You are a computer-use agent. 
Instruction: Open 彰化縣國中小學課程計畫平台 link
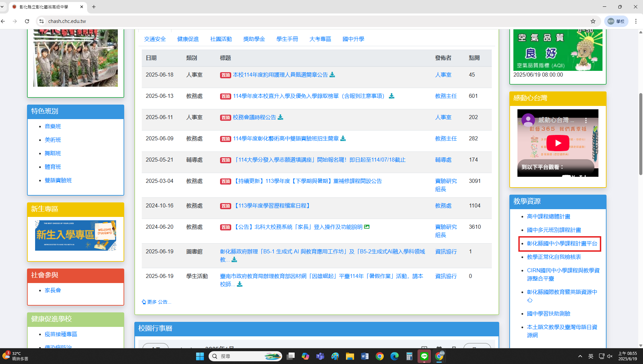pos(562,244)
